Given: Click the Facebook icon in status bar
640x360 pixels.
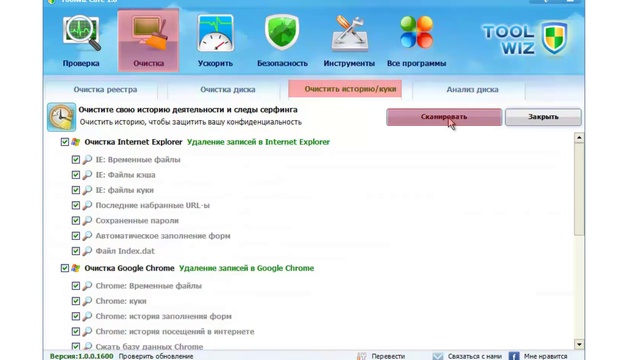Looking at the screenshot, I should tap(514, 356).
